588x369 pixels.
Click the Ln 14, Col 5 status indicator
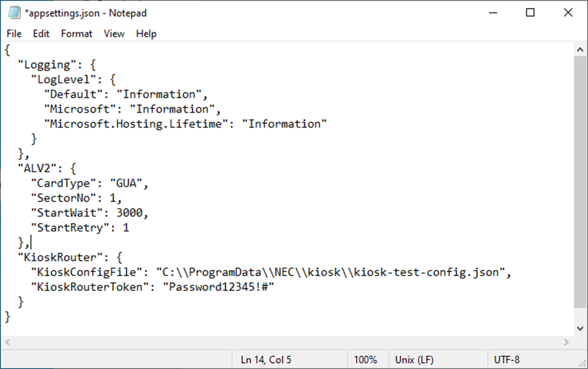(266, 360)
